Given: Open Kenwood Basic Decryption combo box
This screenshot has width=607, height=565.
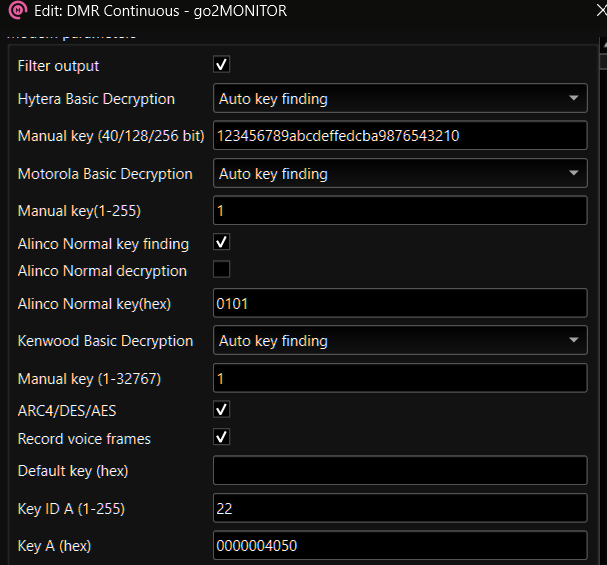Looking at the screenshot, I should pyautogui.click(x=400, y=341).
